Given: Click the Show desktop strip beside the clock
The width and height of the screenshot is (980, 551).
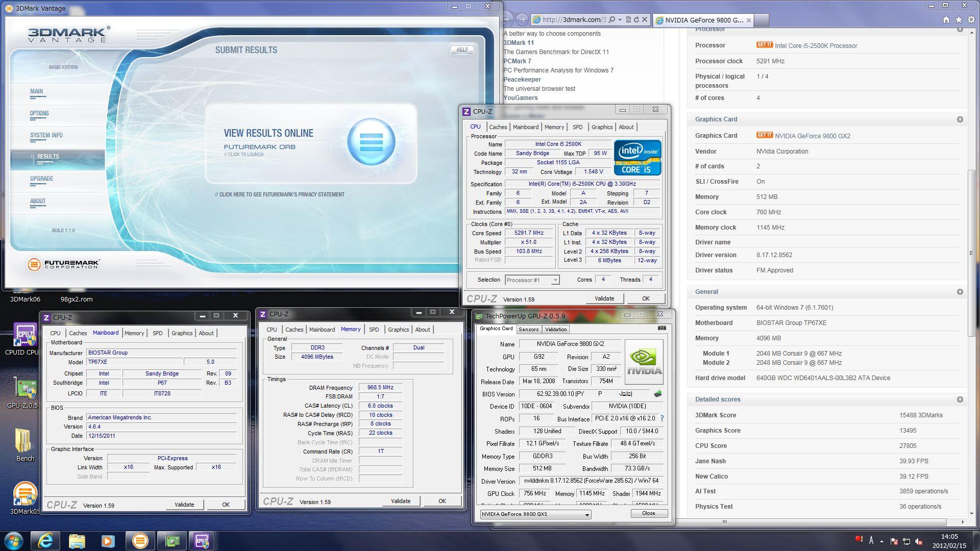Looking at the screenshot, I should (x=977, y=541).
